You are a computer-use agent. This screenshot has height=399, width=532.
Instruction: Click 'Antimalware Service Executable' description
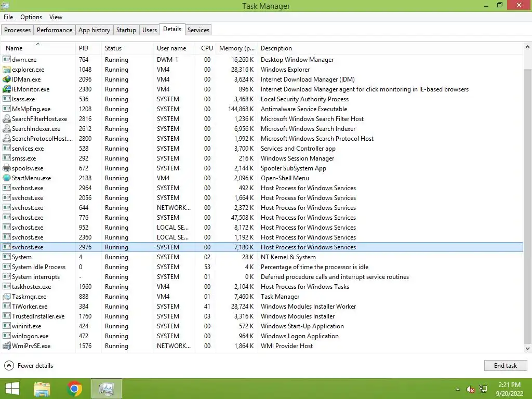click(x=303, y=109)
